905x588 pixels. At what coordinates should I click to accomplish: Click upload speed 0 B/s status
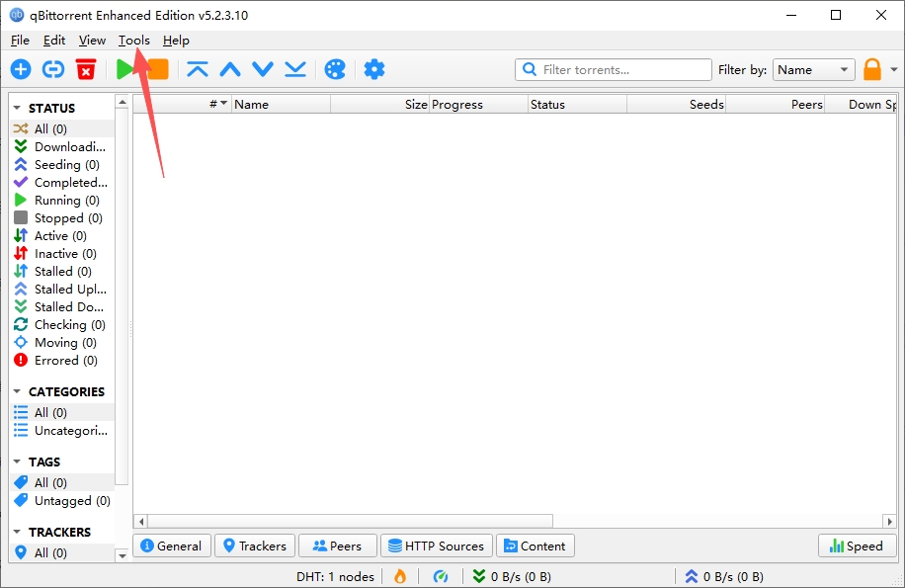[724, 576]
